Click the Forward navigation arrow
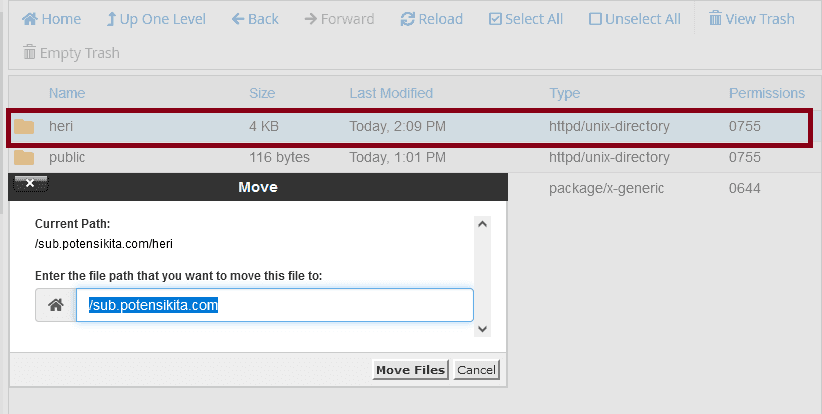Screen dimensions: 822x414 311,19
